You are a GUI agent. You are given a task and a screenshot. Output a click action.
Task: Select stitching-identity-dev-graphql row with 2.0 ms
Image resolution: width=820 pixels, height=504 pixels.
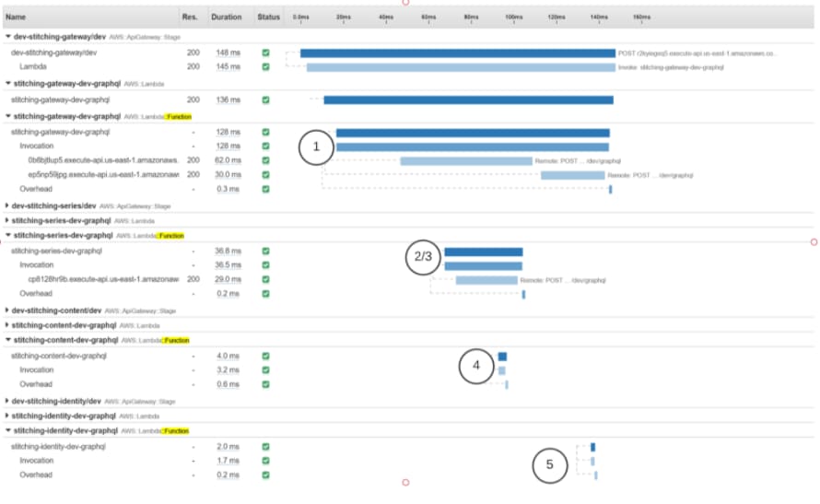58,447
